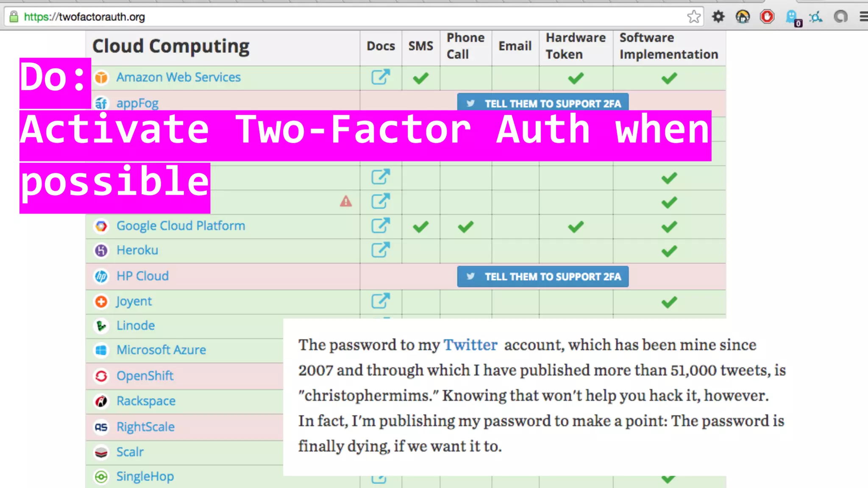Open the HP Cloud link
The image size is (868, 488).
[x=142, y=276]
